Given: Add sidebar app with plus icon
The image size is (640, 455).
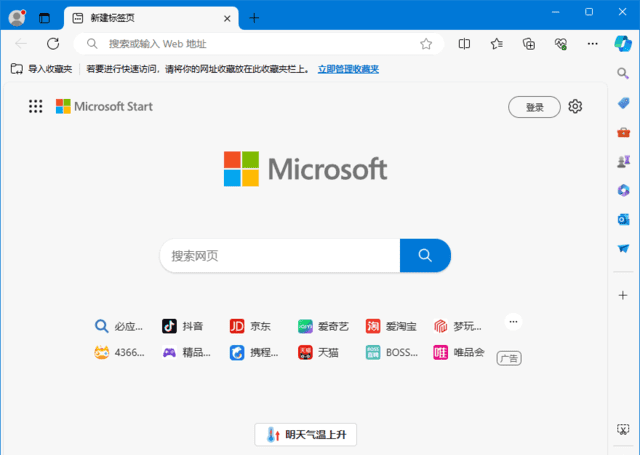Looking at the screenshot, I should (x=623, y=295).
